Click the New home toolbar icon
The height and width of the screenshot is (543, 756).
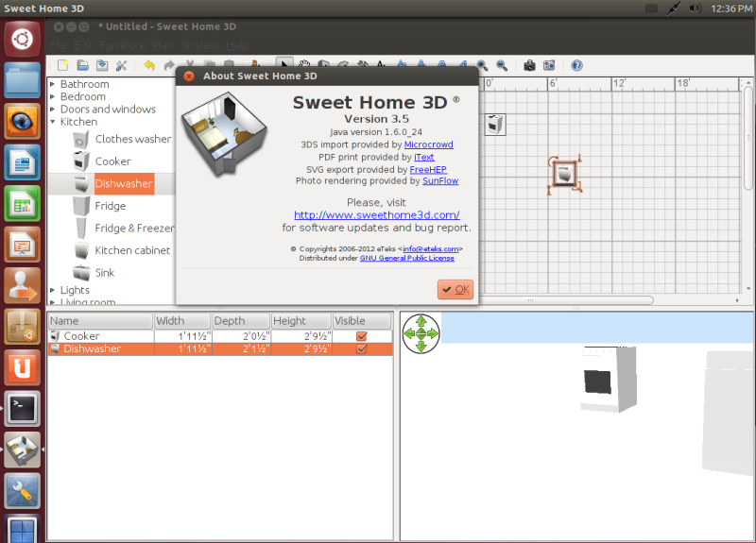(x=63, y=65)
